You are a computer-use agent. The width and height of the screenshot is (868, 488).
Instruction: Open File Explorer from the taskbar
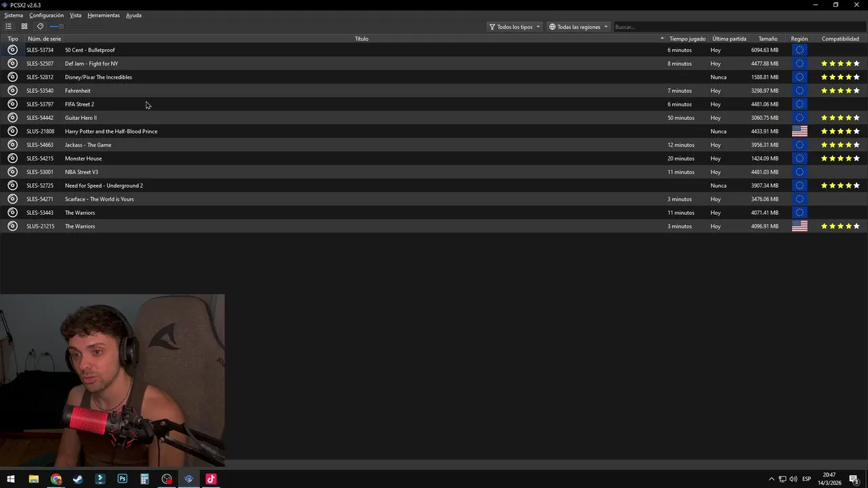pos(33,479)
